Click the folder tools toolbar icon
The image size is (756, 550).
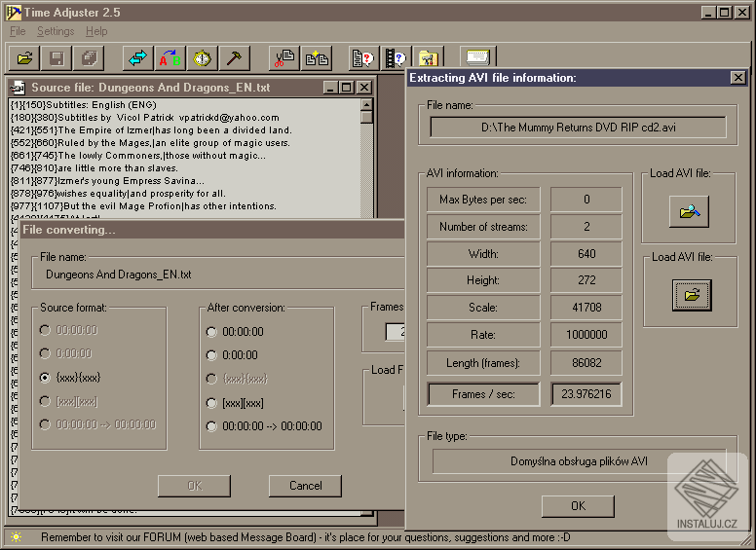(x=428, y=58)
